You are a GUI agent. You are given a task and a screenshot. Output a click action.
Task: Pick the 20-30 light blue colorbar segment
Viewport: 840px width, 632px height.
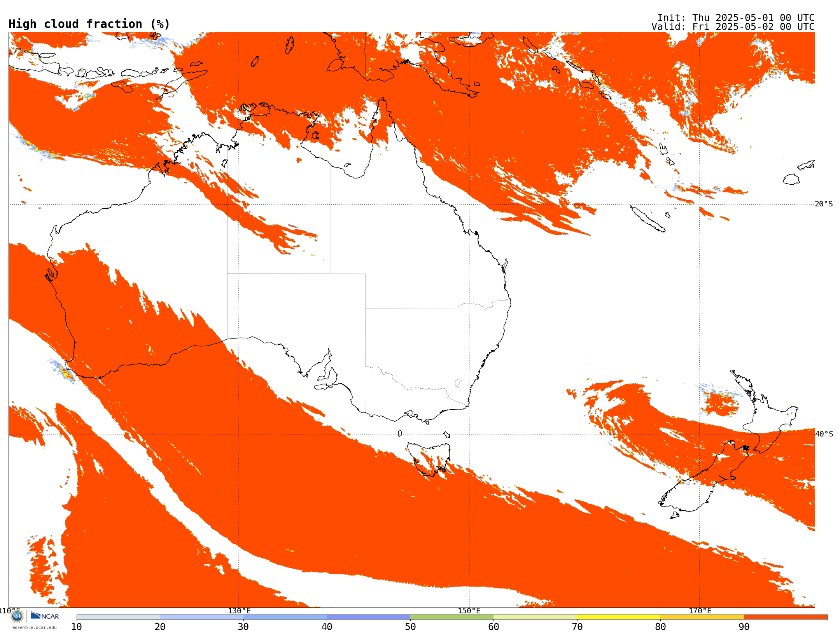tap(201, 617)
